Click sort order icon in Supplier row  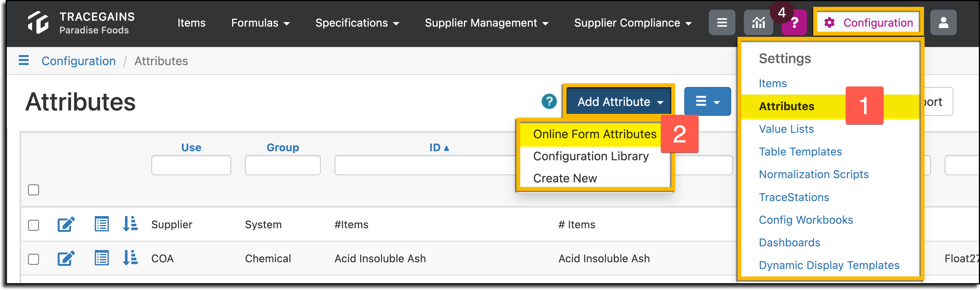pyautogui.click(x=130, y=224)
